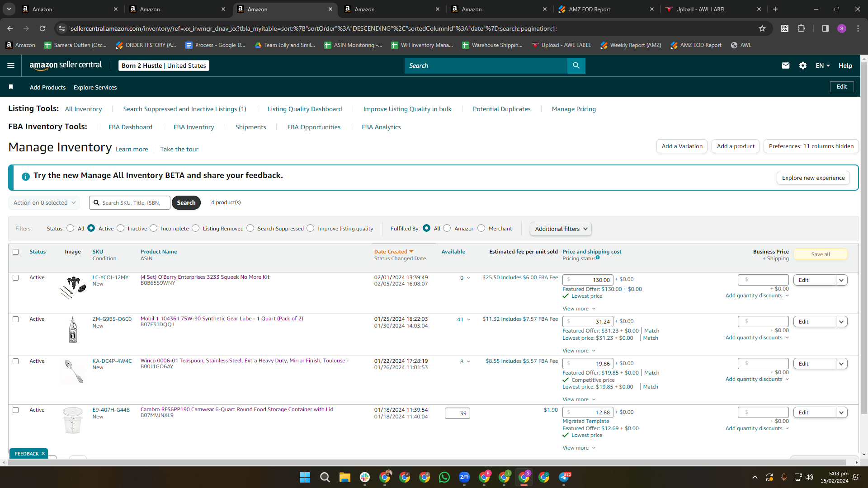
Task: Open Edit dropdown arrow for Mobil 1 row
Action: 841,322
